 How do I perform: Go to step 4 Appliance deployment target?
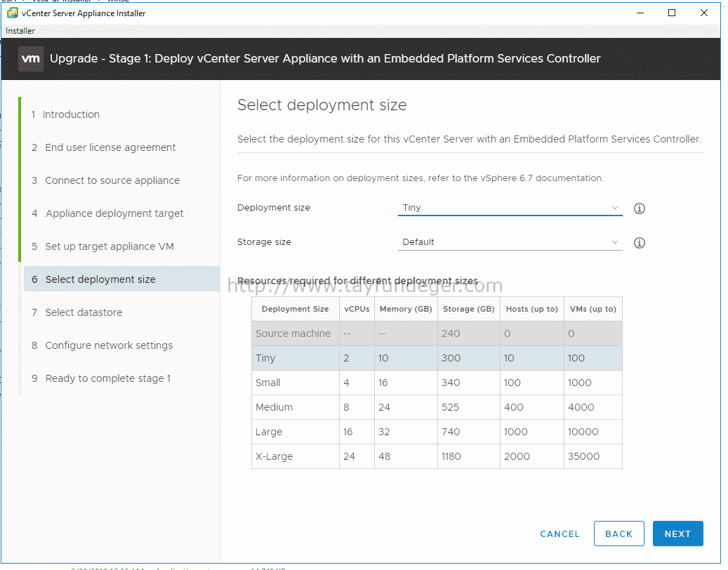107,213
